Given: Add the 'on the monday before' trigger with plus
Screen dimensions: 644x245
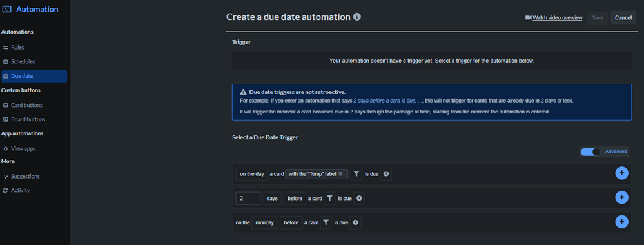Looking at the screenshot, I should (621, 222).
